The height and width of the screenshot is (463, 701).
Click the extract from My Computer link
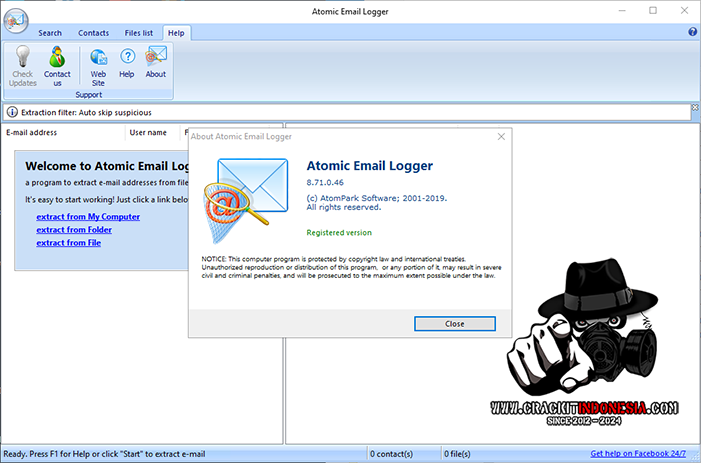click(88, 216)
